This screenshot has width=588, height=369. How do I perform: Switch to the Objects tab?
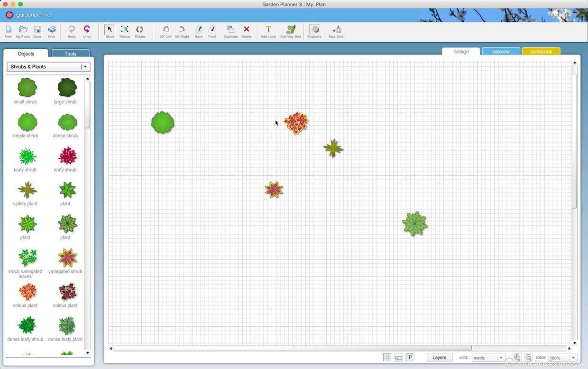coord(26,54)
